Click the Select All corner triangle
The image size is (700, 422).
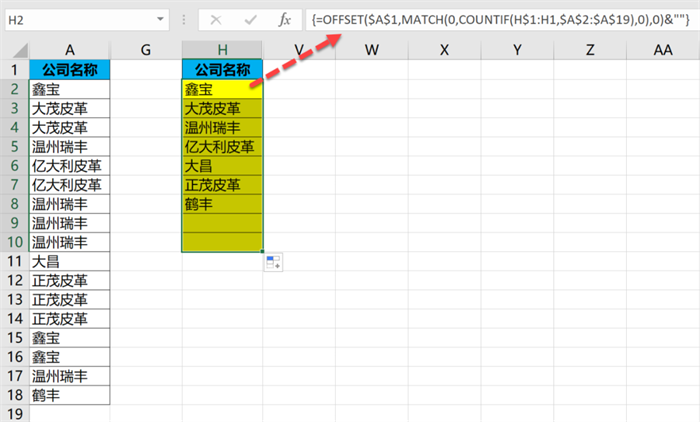14,50
